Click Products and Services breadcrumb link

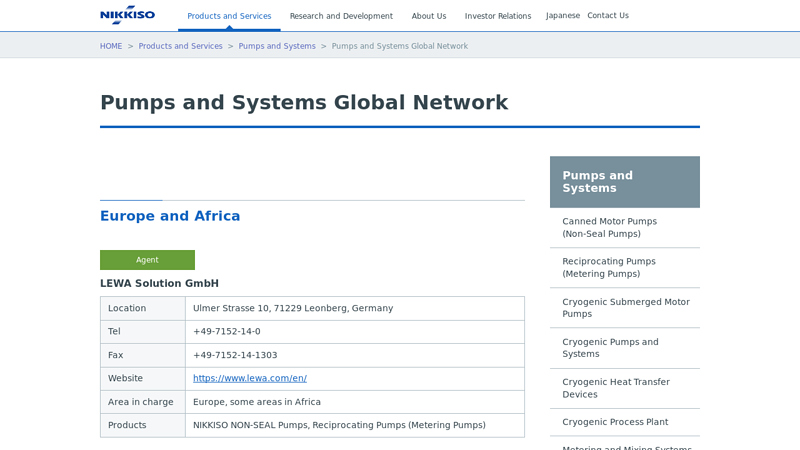coord(181,46)
